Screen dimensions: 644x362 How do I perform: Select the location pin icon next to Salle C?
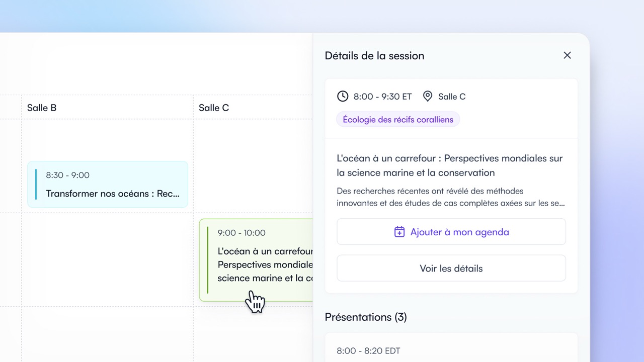427,96
